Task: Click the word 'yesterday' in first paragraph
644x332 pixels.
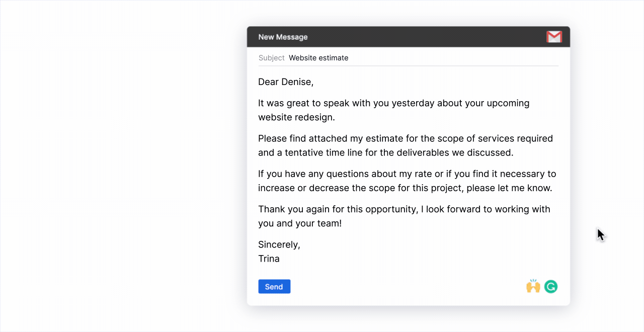Action: pyautogui.click(x=413, y=103)
